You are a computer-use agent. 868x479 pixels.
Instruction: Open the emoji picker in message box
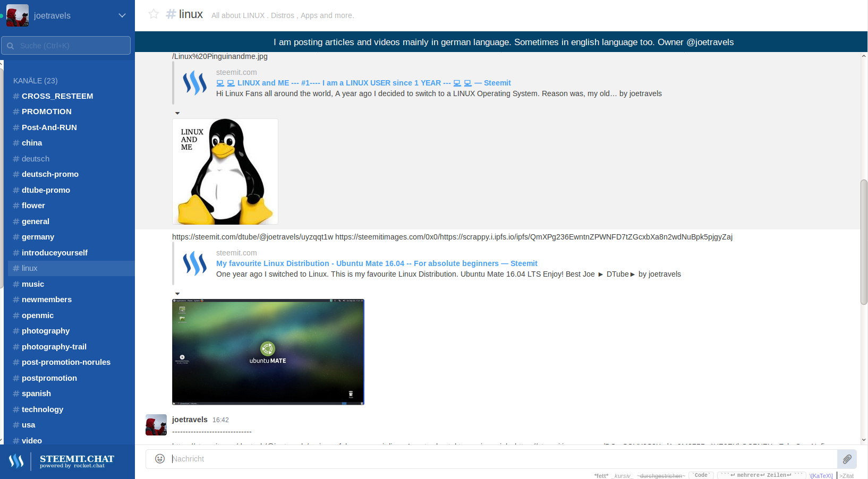click(x=160, y=459)
